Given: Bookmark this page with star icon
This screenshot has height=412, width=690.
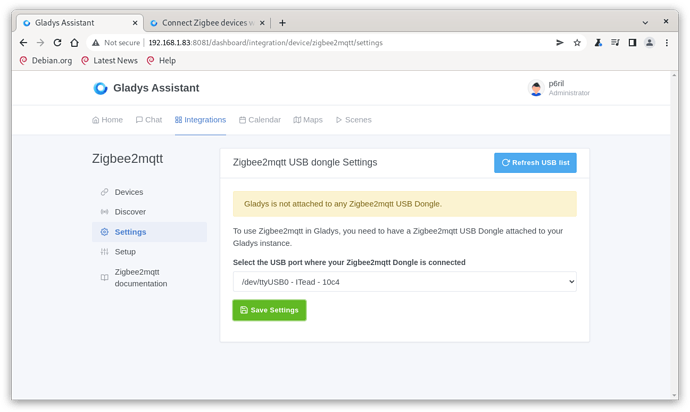Looking at the screenshot, I should click(577, 43).
